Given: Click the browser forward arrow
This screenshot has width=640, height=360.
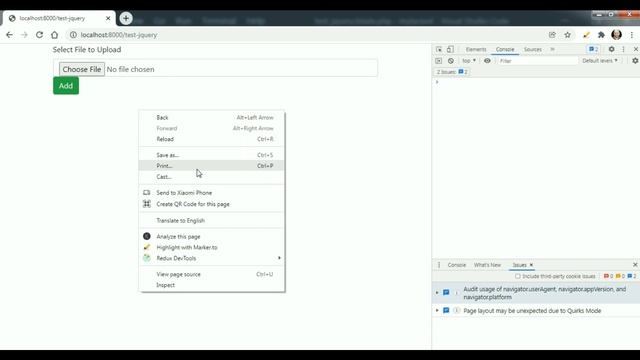Looking at the screenshot, I should coord(24,35).
